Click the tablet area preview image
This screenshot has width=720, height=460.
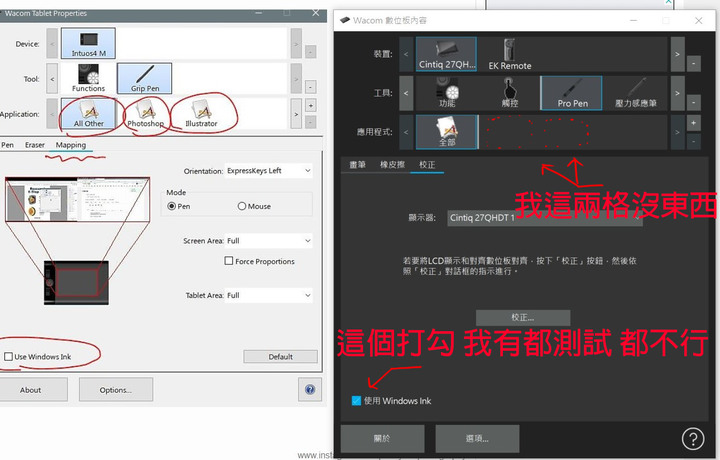[x=76, y=283]
